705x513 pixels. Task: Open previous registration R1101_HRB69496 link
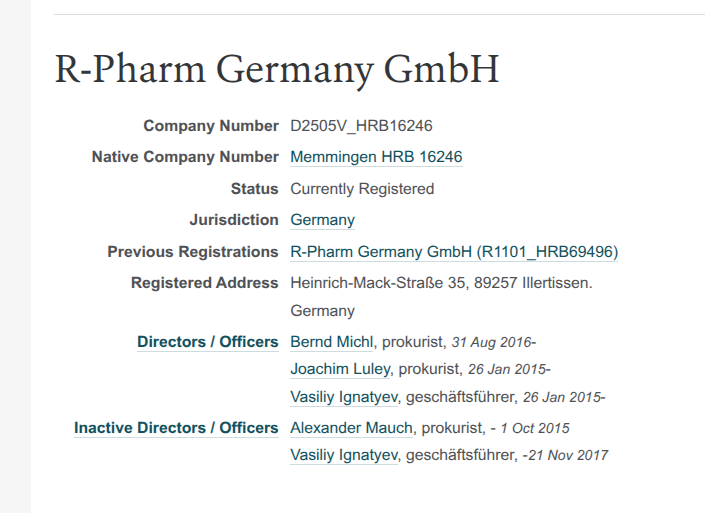454,252
